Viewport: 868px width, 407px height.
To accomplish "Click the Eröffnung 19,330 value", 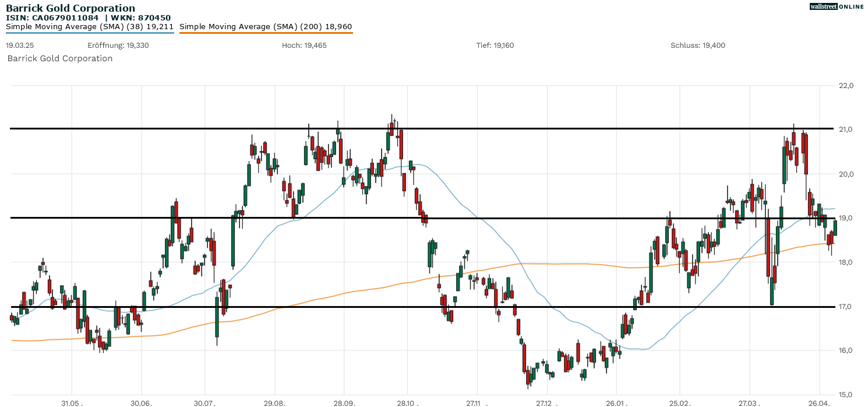I will pyautogui.click(x=118, y=45).
